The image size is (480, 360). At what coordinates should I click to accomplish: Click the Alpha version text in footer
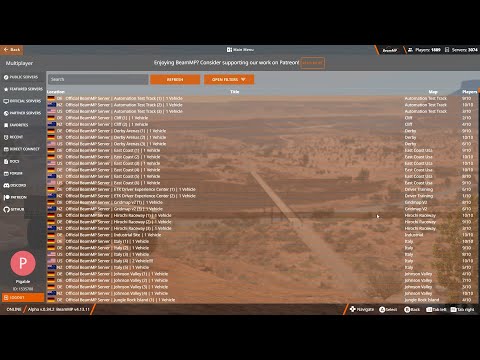[59, 309]
